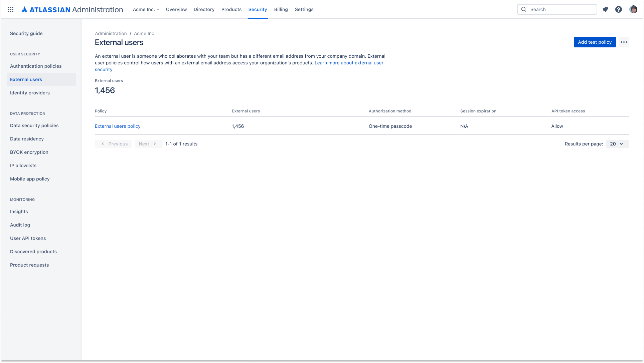Click the Add test policy button
The image size is (644, 363).
point(595,42)
